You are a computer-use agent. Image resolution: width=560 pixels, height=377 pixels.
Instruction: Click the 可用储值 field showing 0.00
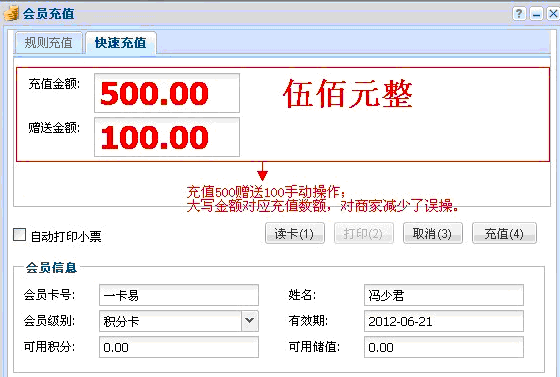pyautogui.click(x=444, y=347)
